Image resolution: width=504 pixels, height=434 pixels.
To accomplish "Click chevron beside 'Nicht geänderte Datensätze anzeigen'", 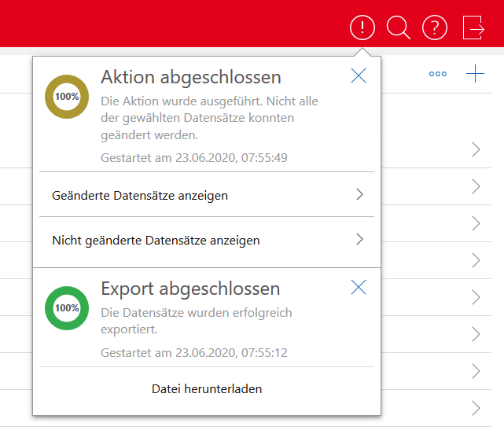I will (359, 239).
